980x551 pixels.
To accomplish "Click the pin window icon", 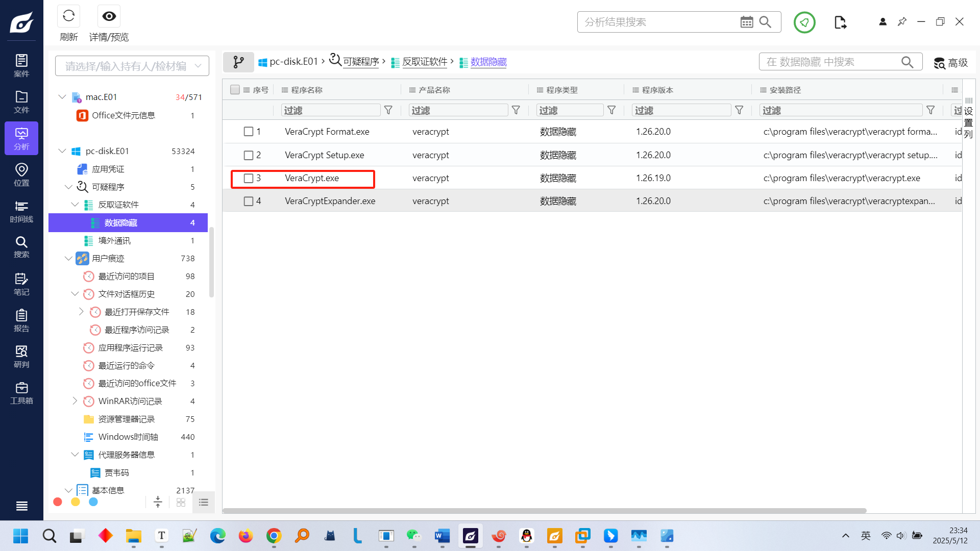I will 902,21.
